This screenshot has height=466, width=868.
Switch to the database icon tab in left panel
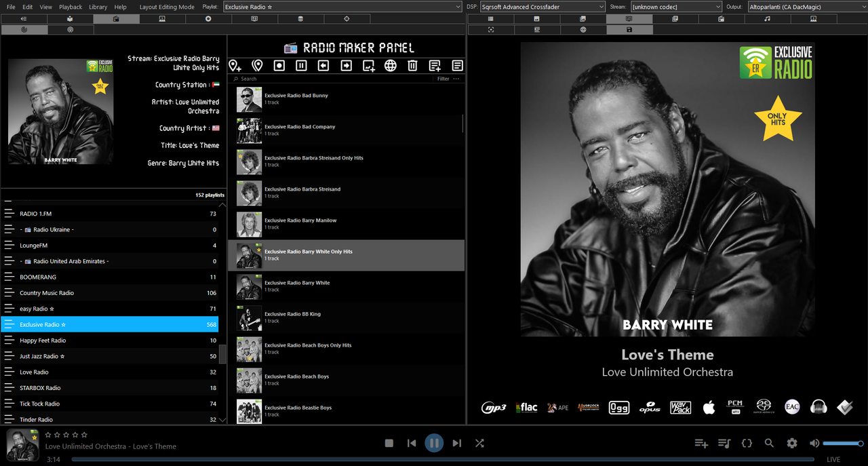coord(300,19)
